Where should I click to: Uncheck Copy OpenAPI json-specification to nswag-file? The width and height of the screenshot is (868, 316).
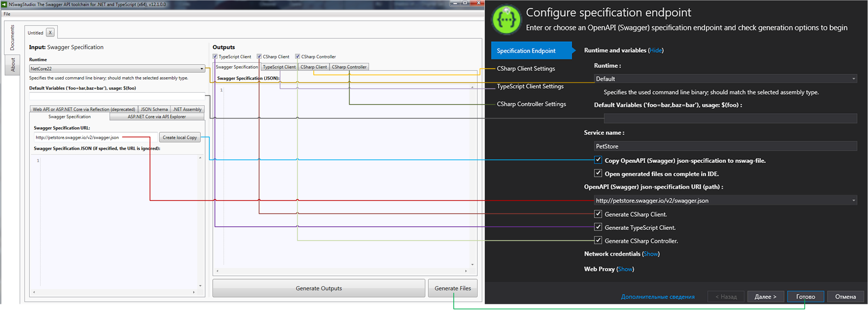[598, 160]
